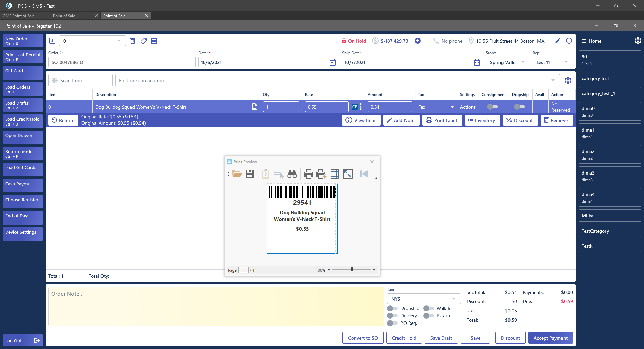Enable the Walk In toggle
This screenshot has width=644, height=349.
point(429,308)
